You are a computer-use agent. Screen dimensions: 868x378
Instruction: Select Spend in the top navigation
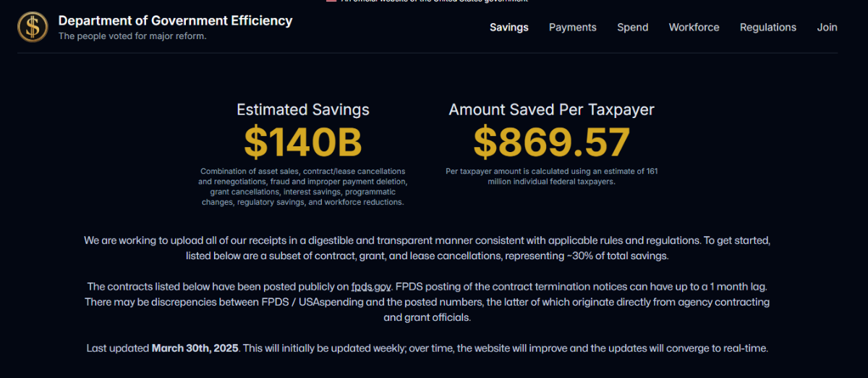(x=632, y=28)
